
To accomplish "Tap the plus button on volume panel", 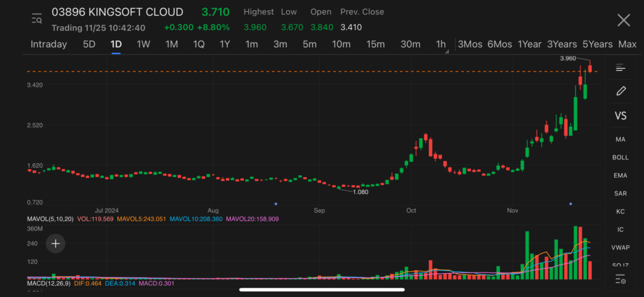I will click(x=55, y=244).
